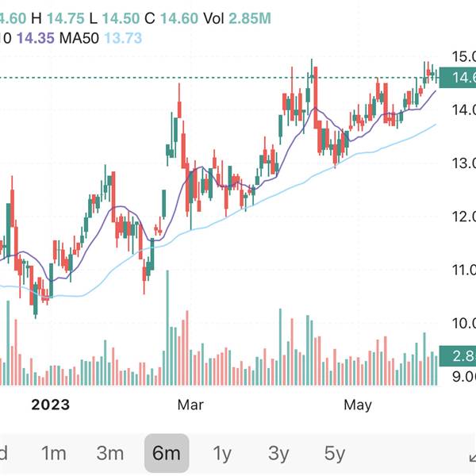Click the Vol 2.85M readout
Viewport: 476px width, 476px height.
237,18
